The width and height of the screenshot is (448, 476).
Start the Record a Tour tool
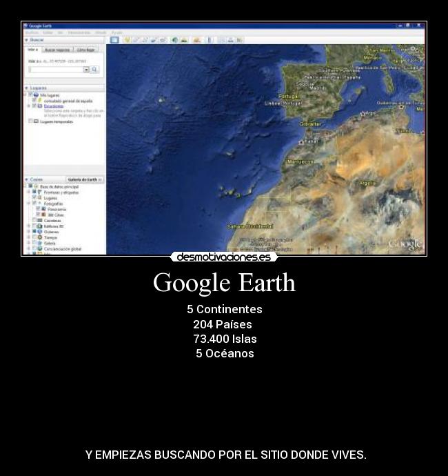[163, 40]
